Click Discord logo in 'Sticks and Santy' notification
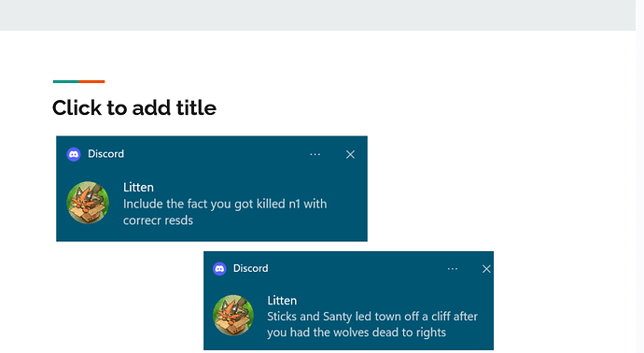 click(219, 269)
